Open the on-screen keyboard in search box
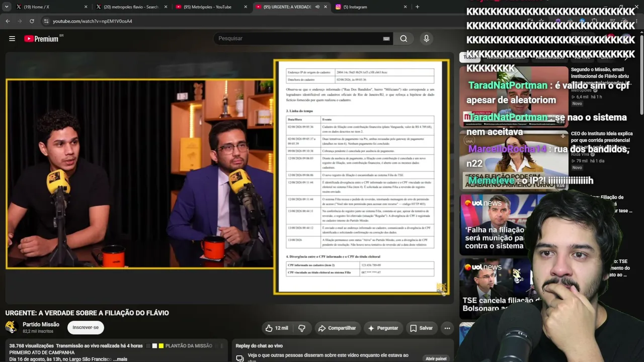644x362 pixels. [386, 39]
